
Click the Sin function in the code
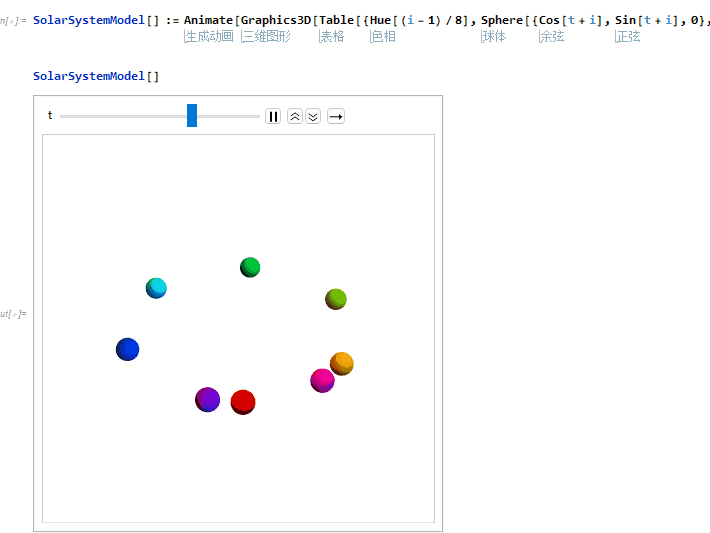625,20
